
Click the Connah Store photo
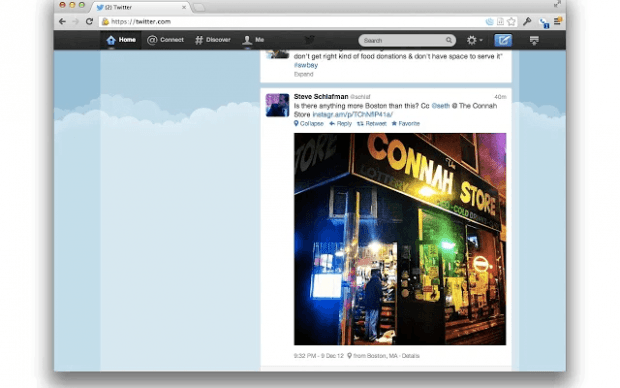400,239
